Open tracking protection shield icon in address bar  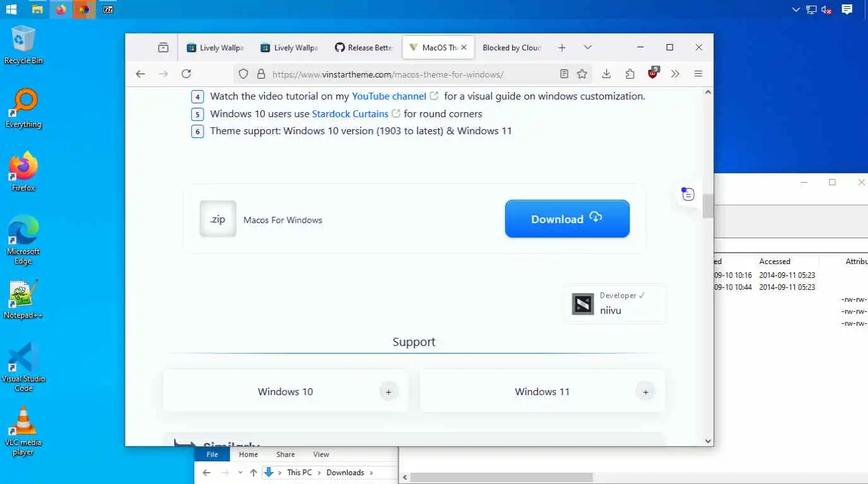coord(243,74)
